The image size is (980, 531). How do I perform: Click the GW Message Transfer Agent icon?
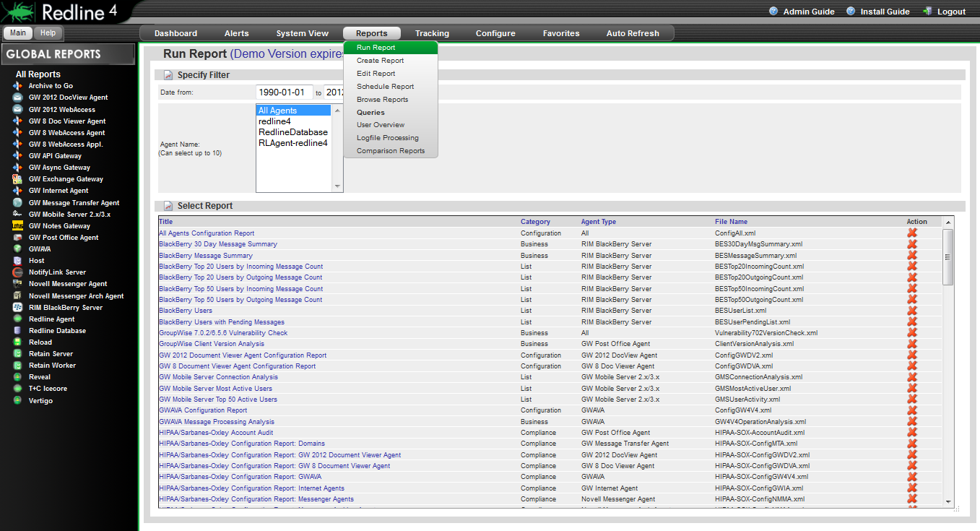point(17,203)
